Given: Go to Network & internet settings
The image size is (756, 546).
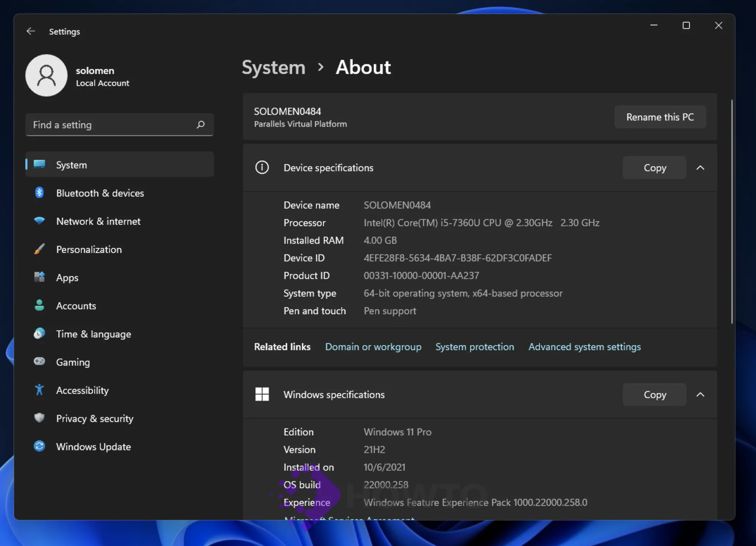Looking at the screenshot, I should click(x=120, y=221).
